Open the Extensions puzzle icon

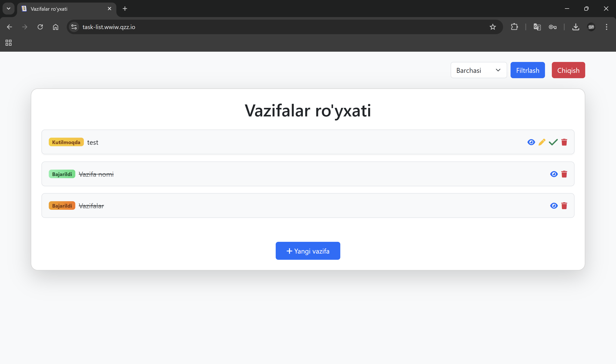click(514, 27)
